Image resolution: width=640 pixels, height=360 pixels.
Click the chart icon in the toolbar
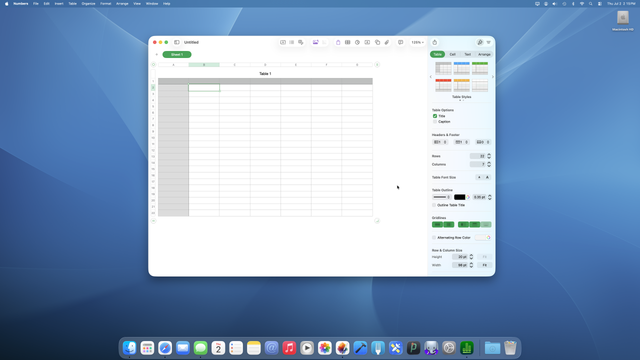click(x=357, y=42)
